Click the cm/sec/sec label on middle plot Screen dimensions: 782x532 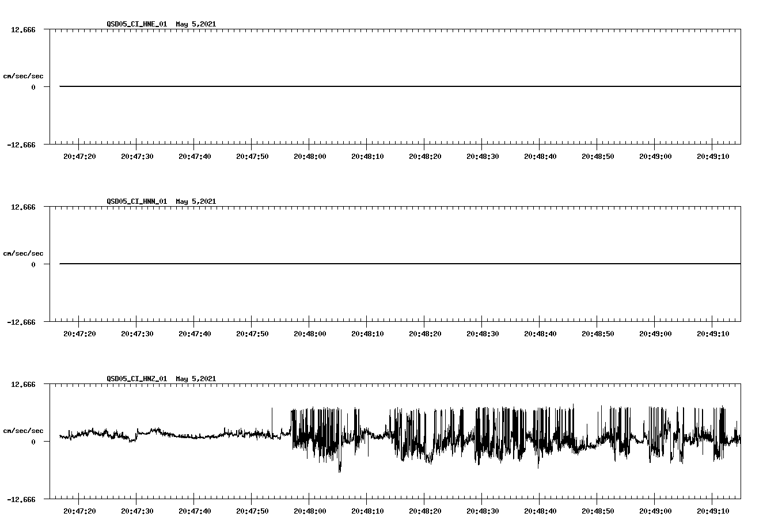click(24, 253)
